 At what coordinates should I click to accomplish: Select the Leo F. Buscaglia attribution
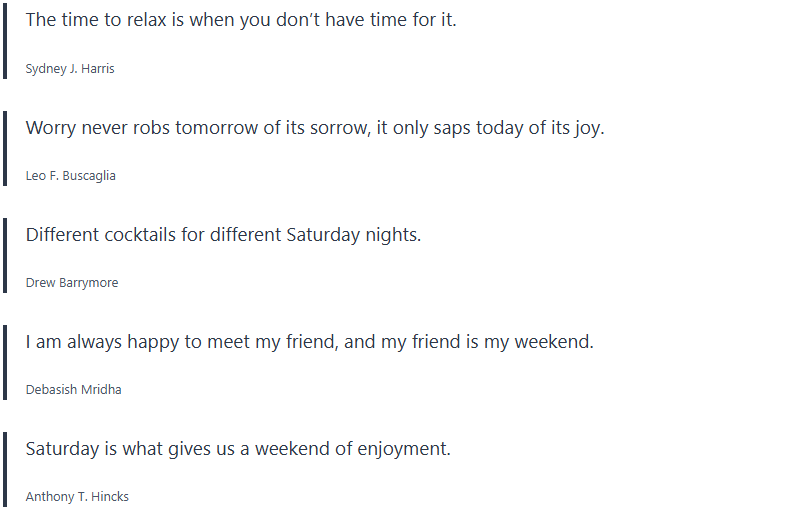pos(71,176)
